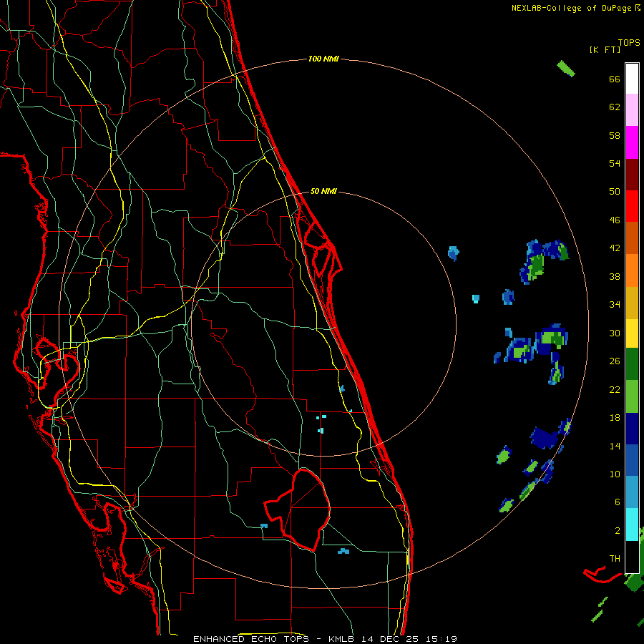Click the '54' legend value
644x644 pixels.
615,163
